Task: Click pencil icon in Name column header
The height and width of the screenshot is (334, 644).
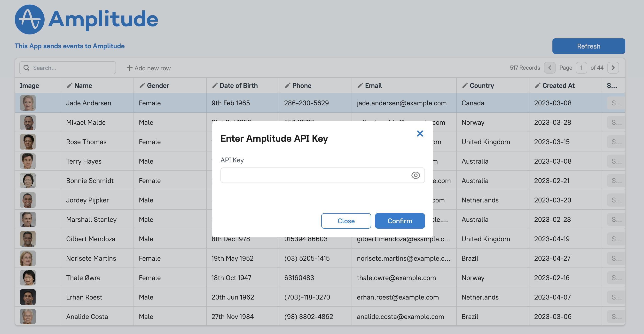Action: pos(70,86)
